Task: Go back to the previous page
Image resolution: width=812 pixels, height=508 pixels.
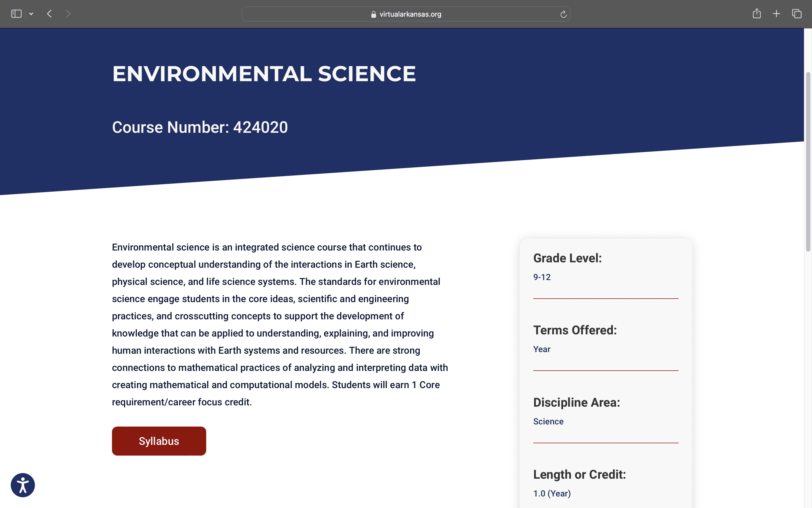Action: [x=50, y=14]
